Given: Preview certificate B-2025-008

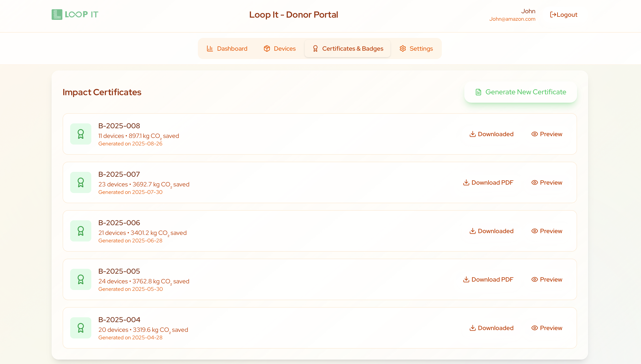Looking at the screenshot, I should (547, 134).
